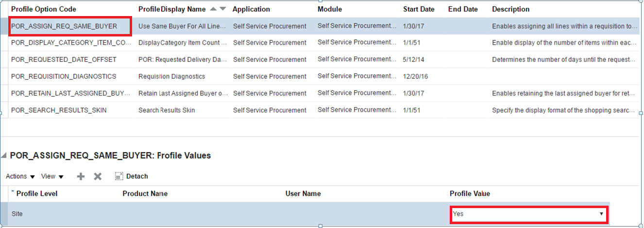
Task: Open the View menu
Action: pos(52,176)
